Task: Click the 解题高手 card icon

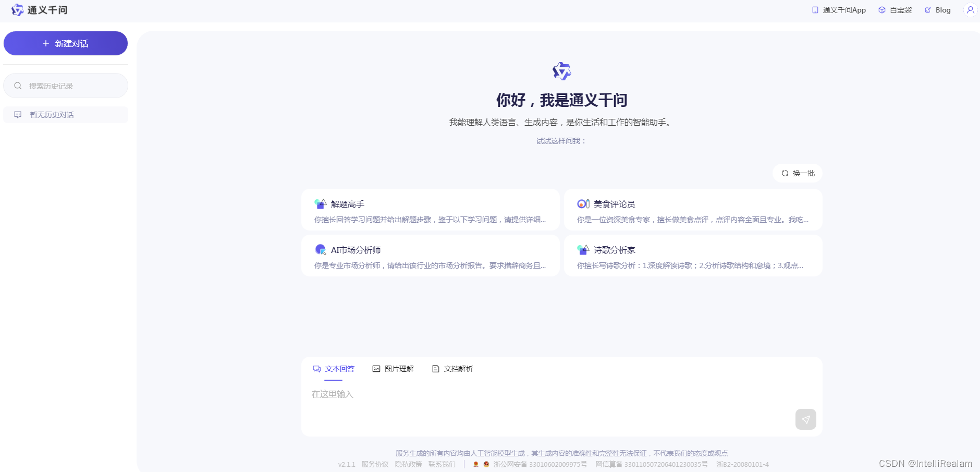Action: (x=321, y=204)
